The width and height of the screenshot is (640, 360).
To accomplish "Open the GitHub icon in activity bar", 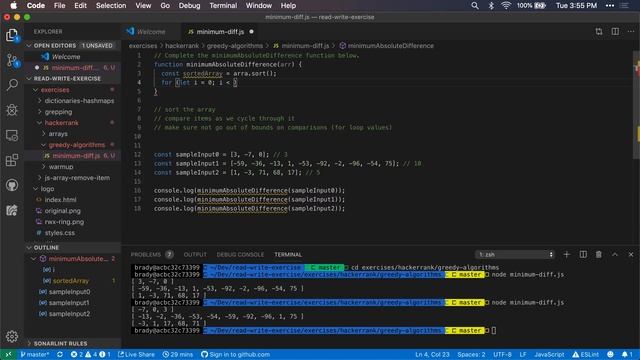I will pos(12,185).
